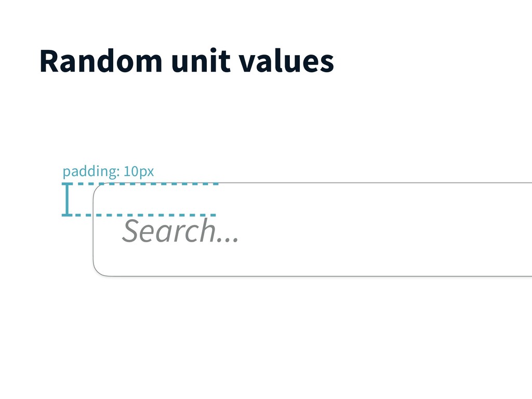Click the word "unit" in the heading
Image resolution: width=532 pixels, height=399 pixels.
[201, 61]
